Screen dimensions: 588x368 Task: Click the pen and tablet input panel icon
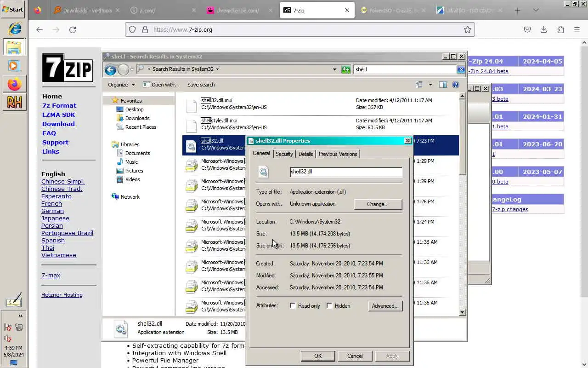point(14,301)
